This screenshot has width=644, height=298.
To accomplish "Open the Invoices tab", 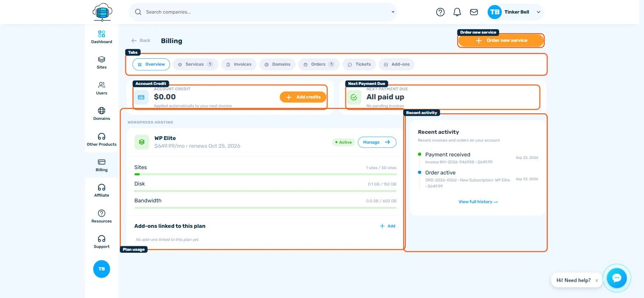I will coord(239,64).
